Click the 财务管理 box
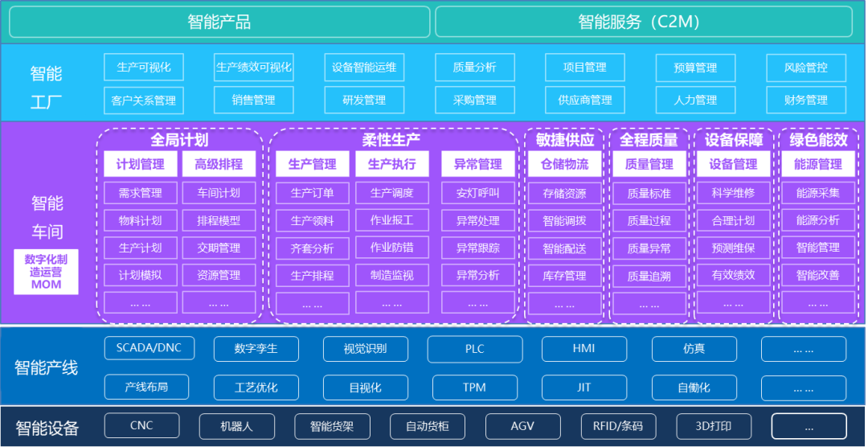 (805, 100)
